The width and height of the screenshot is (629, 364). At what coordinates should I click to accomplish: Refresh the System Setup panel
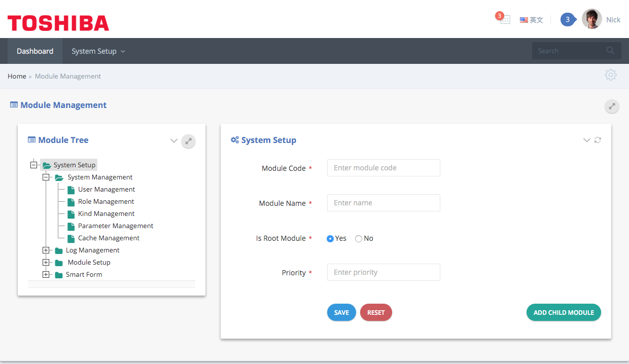click(598, 140)
